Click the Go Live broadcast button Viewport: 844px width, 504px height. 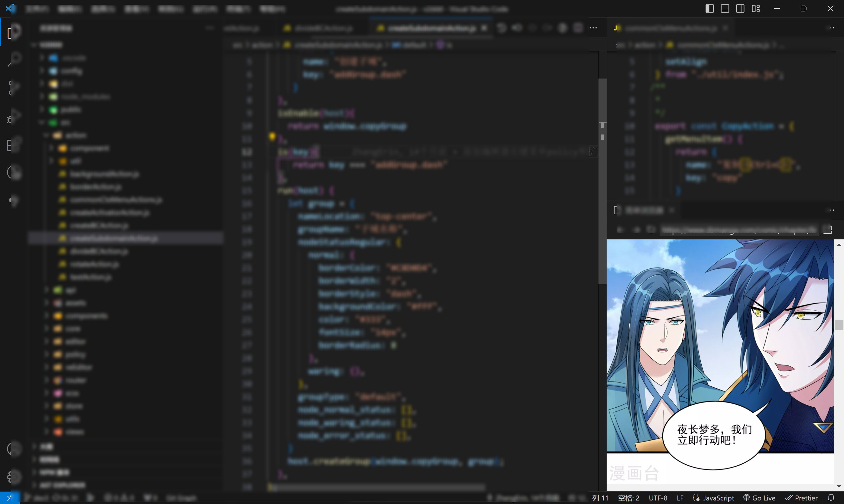coord(759,498)
